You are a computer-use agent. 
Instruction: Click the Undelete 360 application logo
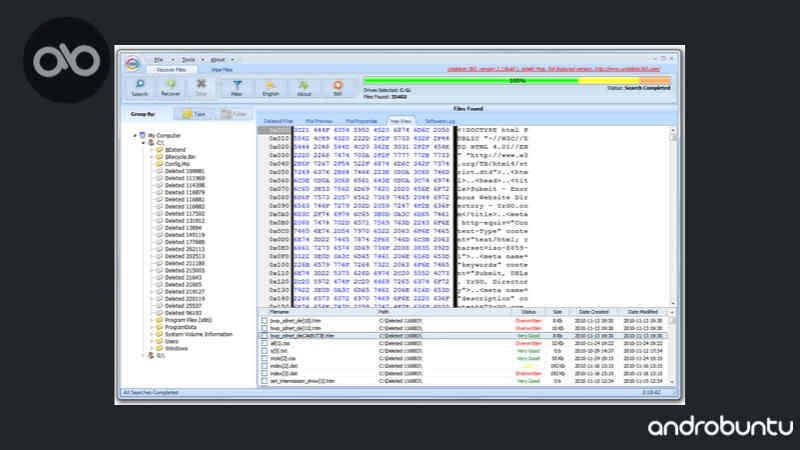(133, 63)
